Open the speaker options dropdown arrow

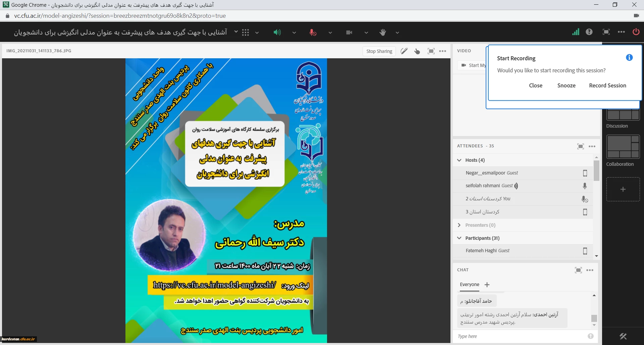(294, 33)
